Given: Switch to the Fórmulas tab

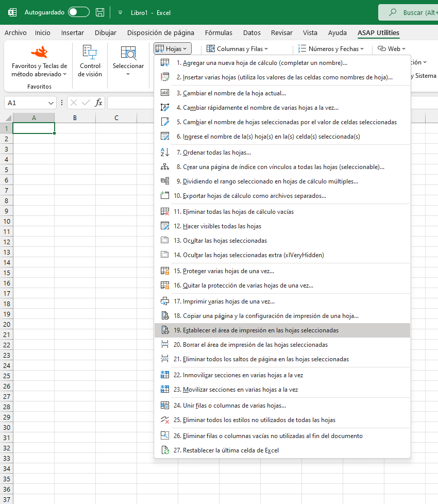Looking at the screenshot, I should [x=218, y=33].
